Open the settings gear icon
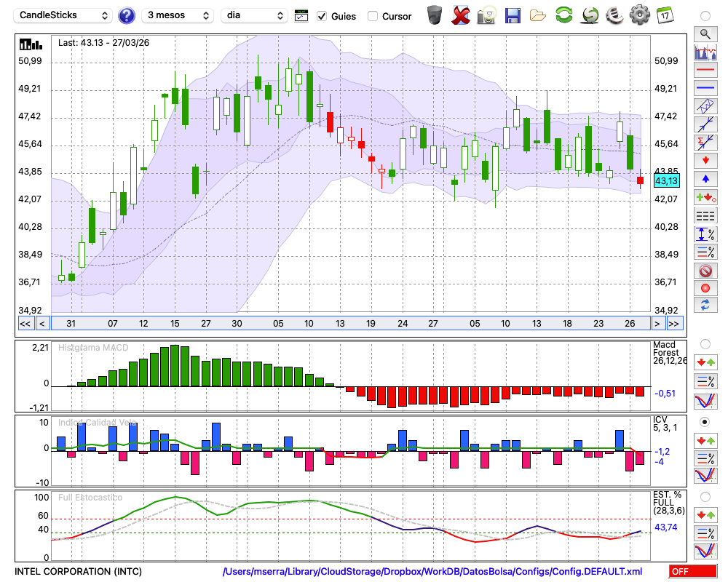The width and height of the screenshot is (728, 582). coord(639,15)
